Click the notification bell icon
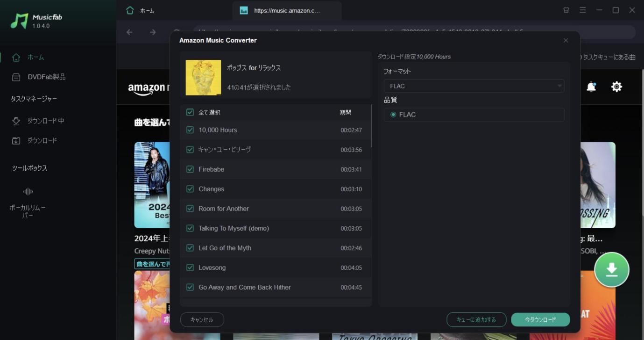The image size is (644, 340). tap(591, 87)
